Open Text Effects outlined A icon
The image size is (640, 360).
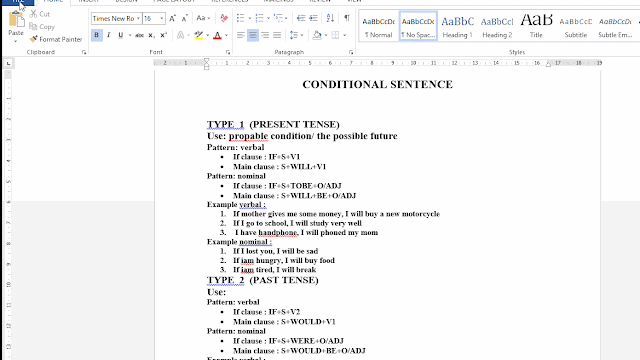coord(180,36)
